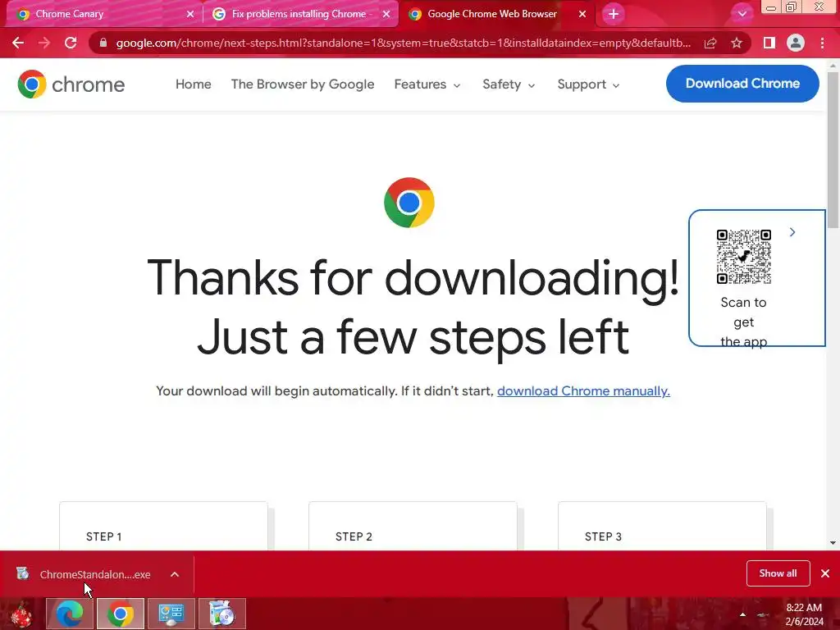Open the side panel icon
Screen dimensions: 840x630
pyautogui.click(x=769, y=43)
